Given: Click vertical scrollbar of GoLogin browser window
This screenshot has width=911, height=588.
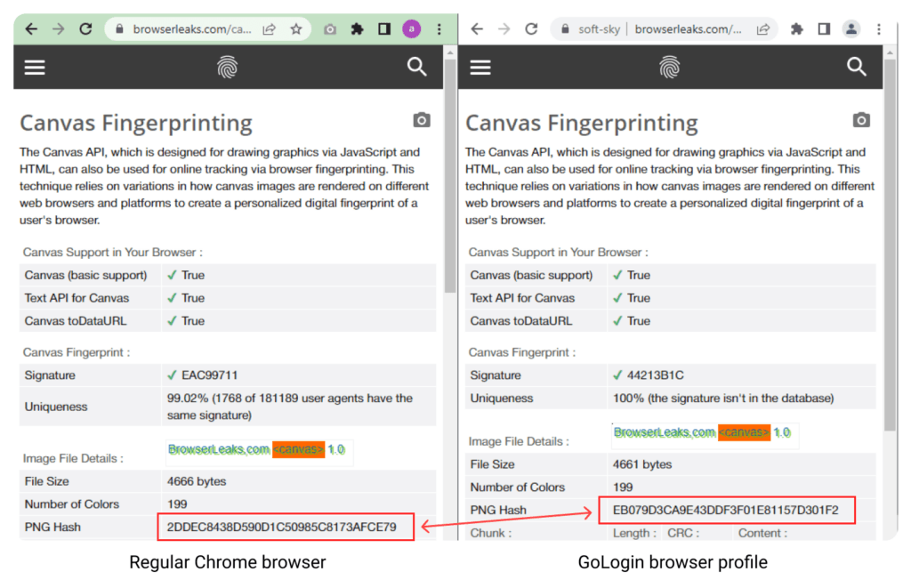Looking at the screenshot, I should pyautogui.click(x=890, y=244).
